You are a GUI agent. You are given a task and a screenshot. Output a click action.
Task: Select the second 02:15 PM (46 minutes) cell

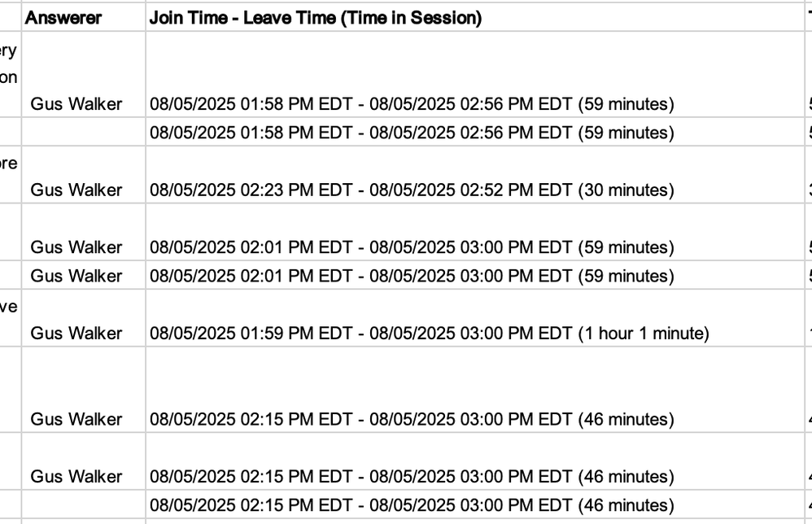pos(475,461)
